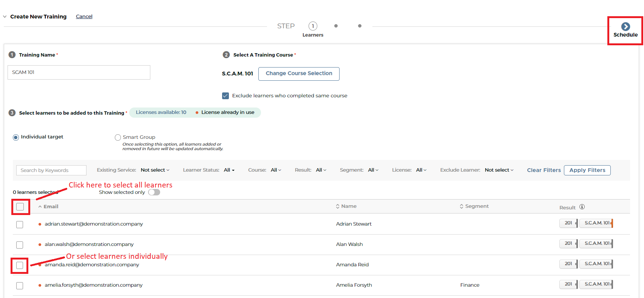
Task: Choose the Smart Group radio option
Action: [118, 137]
